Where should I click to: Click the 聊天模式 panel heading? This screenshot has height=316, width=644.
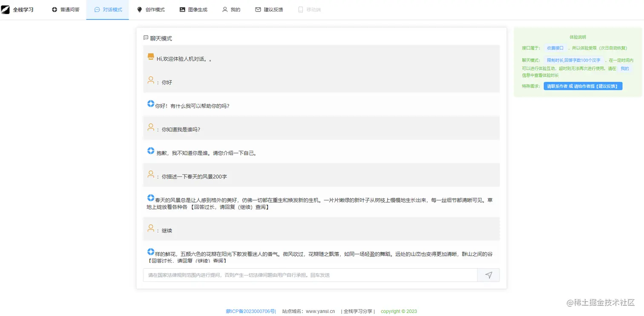161,38
